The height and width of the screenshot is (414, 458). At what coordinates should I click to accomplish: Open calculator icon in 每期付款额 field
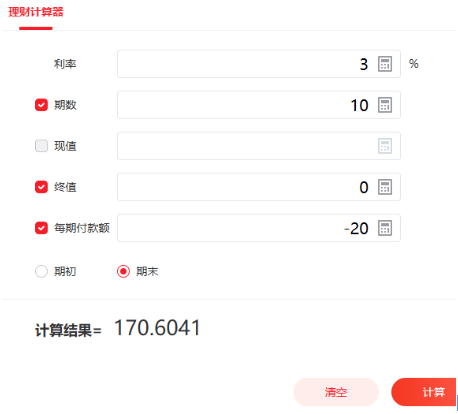pos(385,228)
